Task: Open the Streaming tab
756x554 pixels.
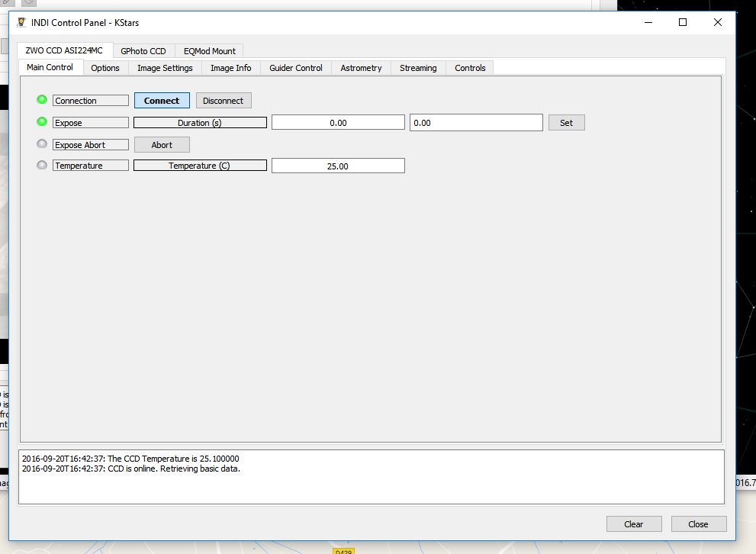Action: click(x=418, y=68)
